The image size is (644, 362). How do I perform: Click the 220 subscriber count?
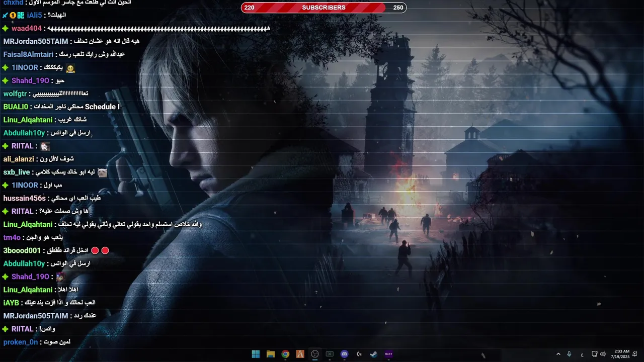pyautogui.click(x=249, y=8)
